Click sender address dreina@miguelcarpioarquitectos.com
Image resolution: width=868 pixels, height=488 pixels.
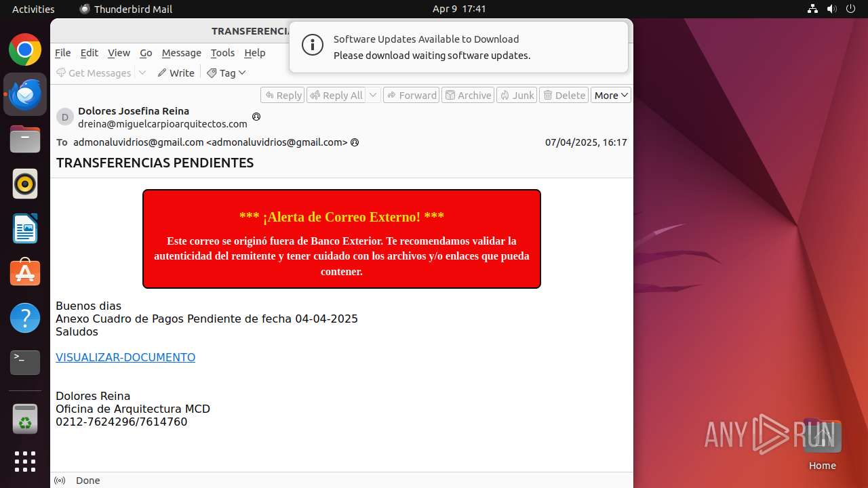click(x=163, y=123)
